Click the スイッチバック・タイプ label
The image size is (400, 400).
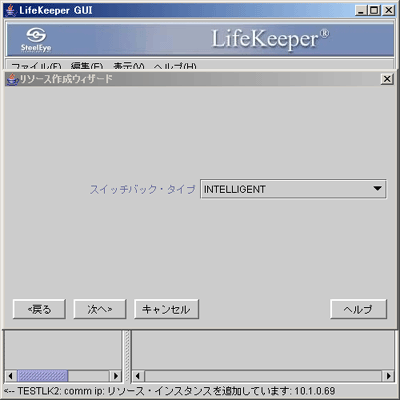(x=142, y=189)
